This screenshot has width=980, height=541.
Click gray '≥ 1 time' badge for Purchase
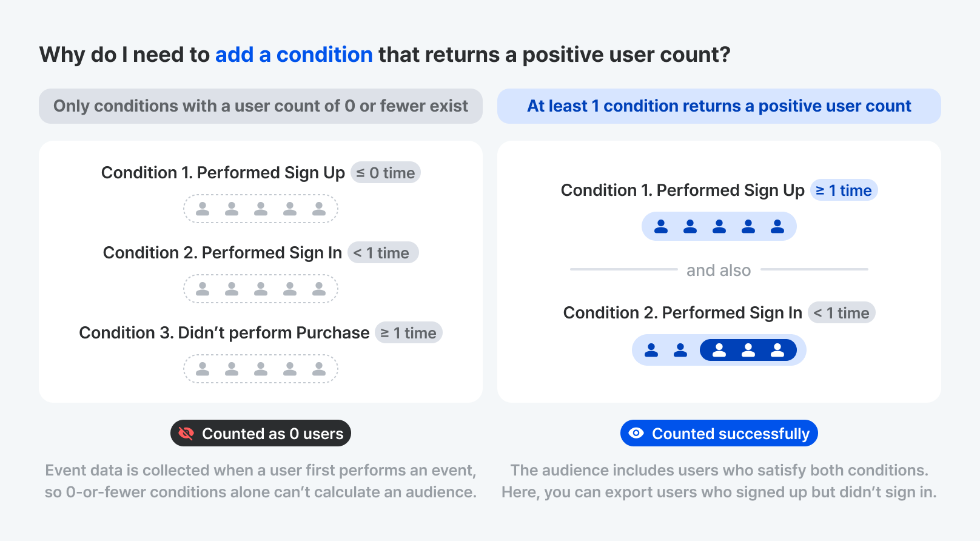tap(408, 333)
